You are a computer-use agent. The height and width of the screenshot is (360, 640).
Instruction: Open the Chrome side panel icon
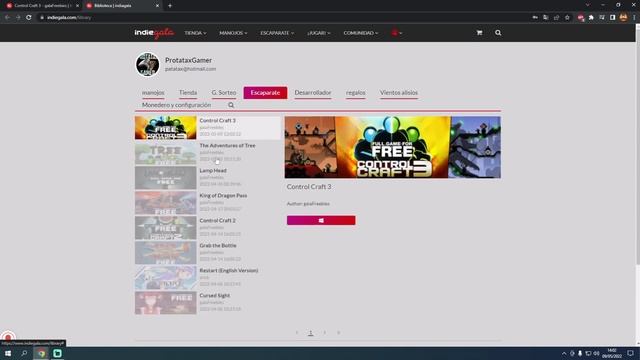pos(612,18)
